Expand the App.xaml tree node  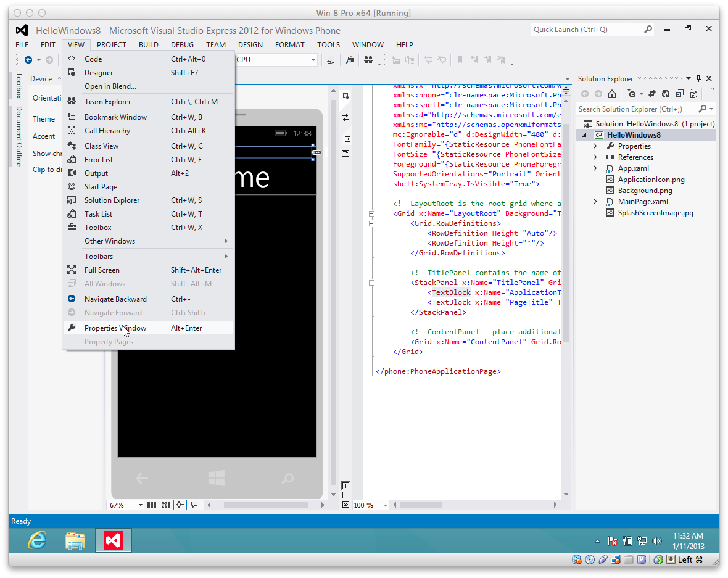595,168
